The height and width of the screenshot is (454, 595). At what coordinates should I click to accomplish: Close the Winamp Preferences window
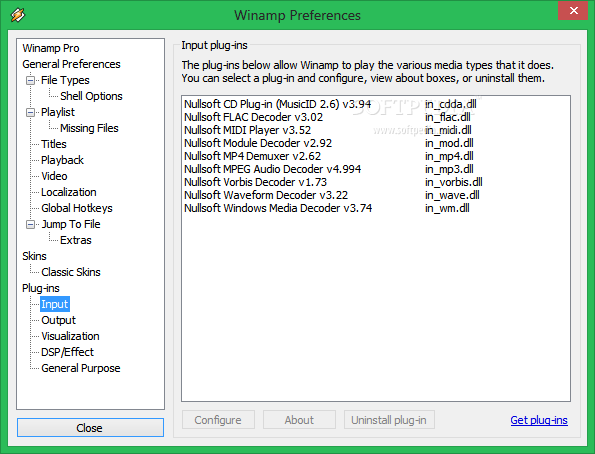click(x=574, y=11)
